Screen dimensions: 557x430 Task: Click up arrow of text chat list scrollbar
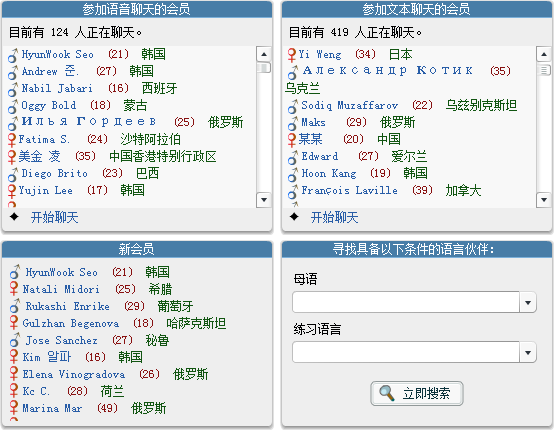[544, 54]
